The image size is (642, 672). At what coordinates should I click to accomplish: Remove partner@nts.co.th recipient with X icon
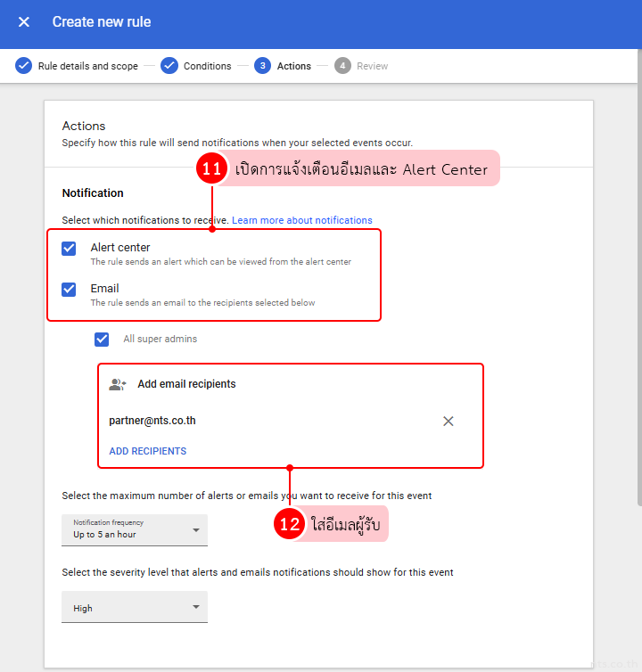coord(449,421)
